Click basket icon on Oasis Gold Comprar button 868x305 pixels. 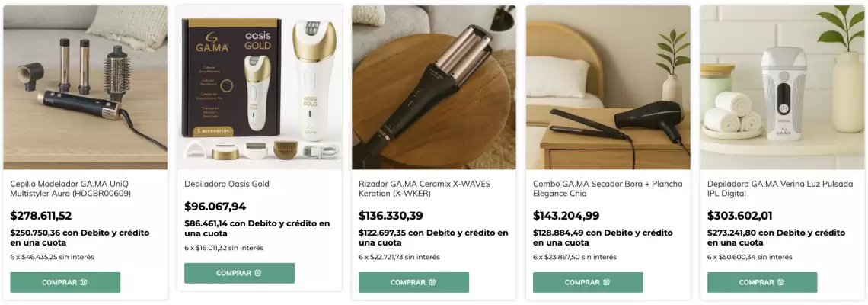click(258, 273)
